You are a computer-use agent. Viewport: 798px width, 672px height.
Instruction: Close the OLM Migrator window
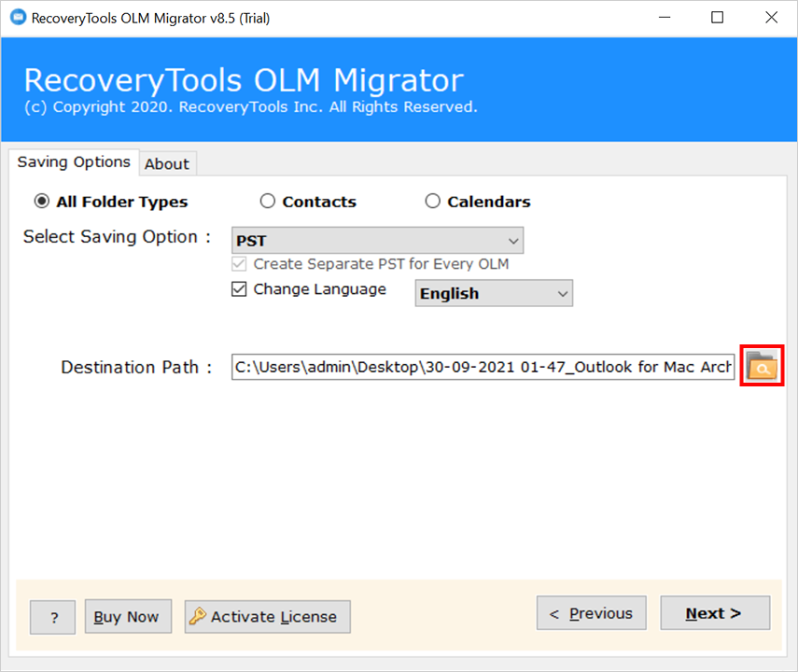(x=772, y=18)
